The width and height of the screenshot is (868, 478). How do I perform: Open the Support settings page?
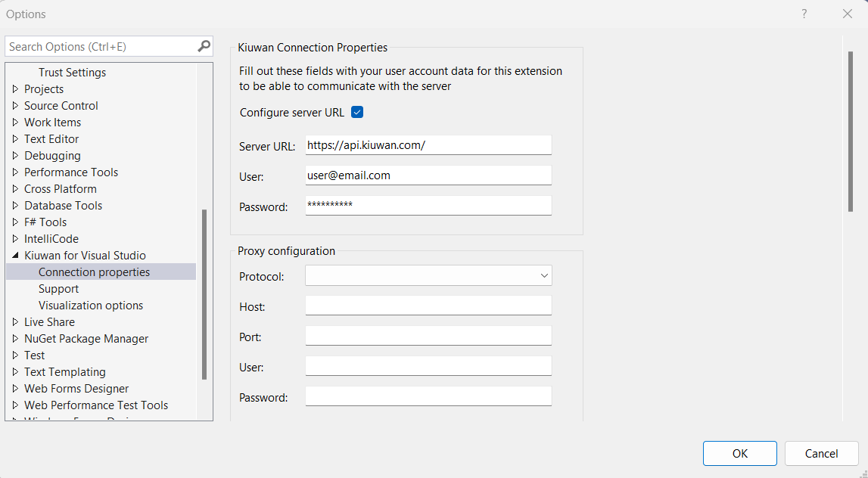tap(58, 288)
